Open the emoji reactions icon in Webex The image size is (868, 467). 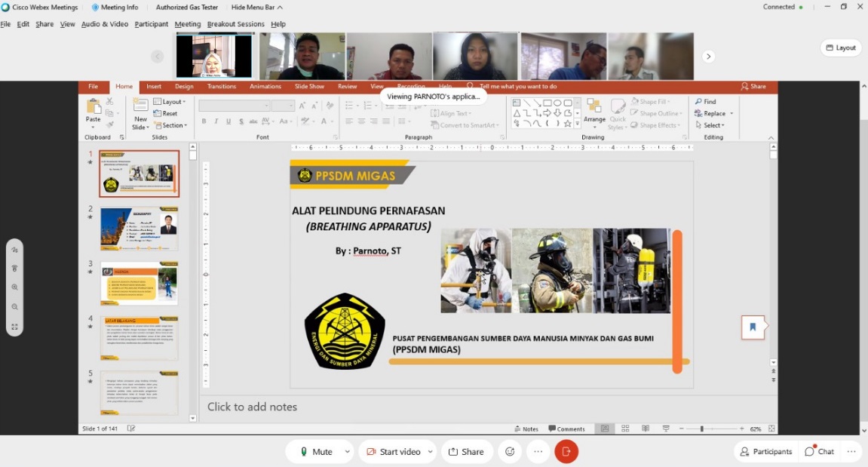coord(510,451)
